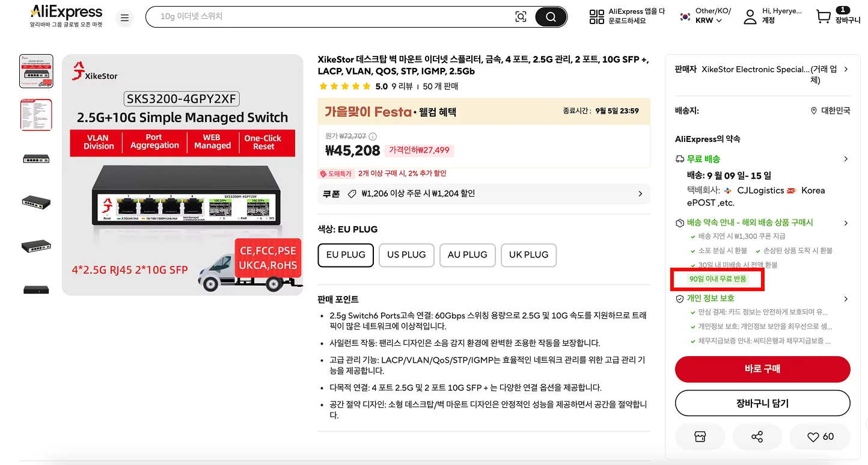The height and width of the screenshot is (465, 868).
Task: Select the EU PLUG option
Action: click(346, 254)
